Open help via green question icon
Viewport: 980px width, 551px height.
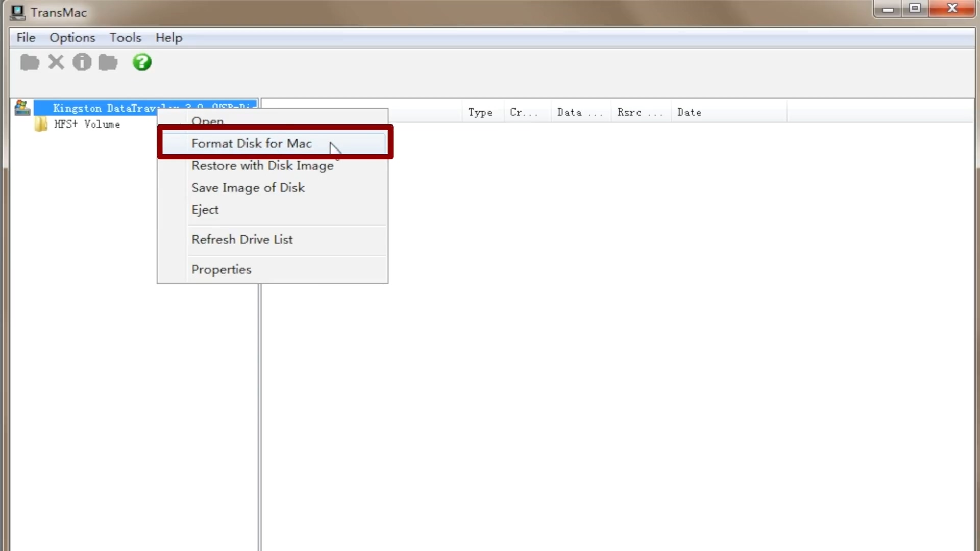click(x=142, y=62)
